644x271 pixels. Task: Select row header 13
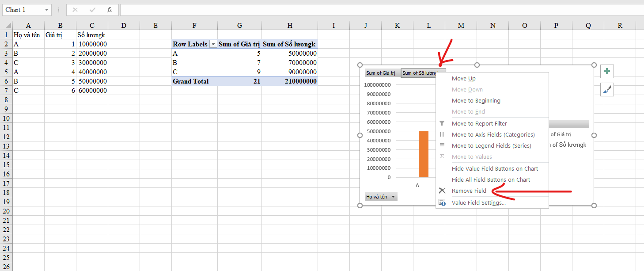pyautogui.click(x=6, y=146)
